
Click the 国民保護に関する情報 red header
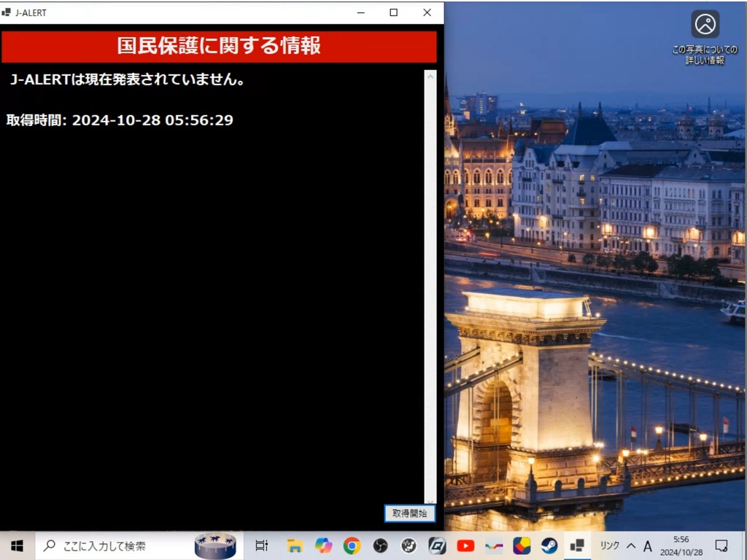coord(219,46)
